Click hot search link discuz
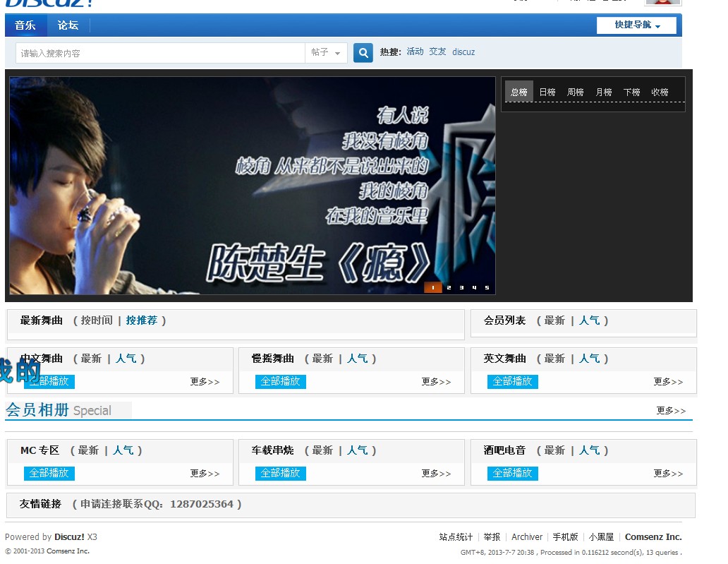 (463, 52)
